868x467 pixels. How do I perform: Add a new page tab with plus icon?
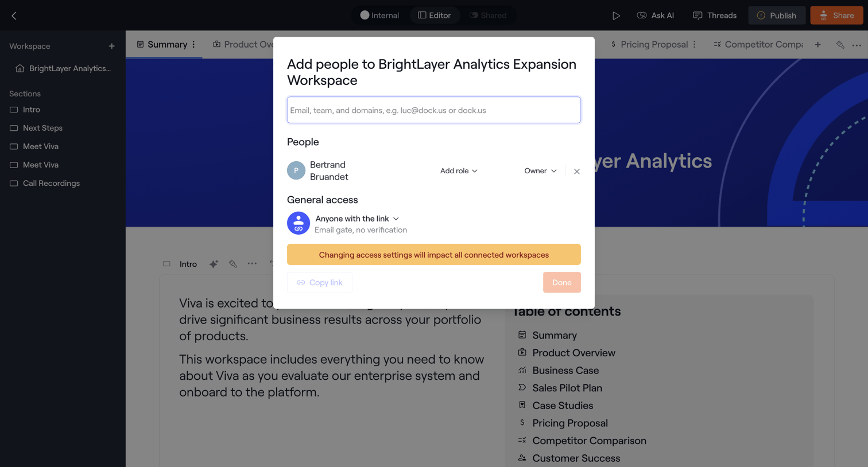tap(818, 45)
